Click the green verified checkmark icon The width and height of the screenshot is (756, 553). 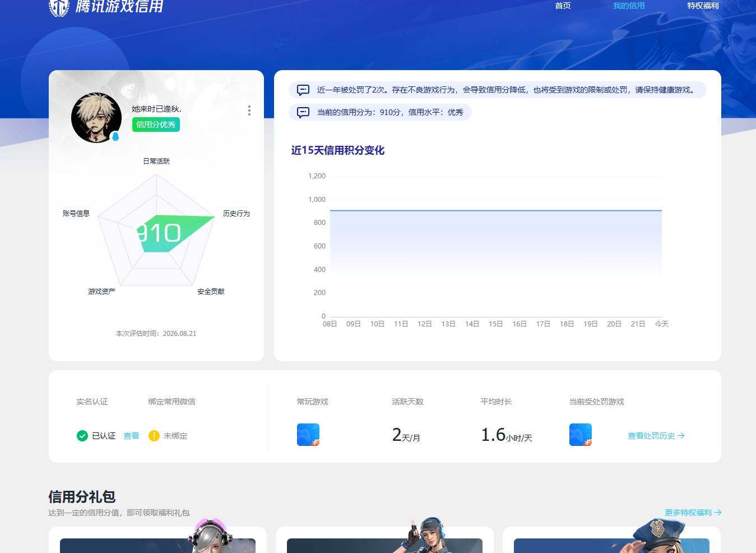(82, 436)
